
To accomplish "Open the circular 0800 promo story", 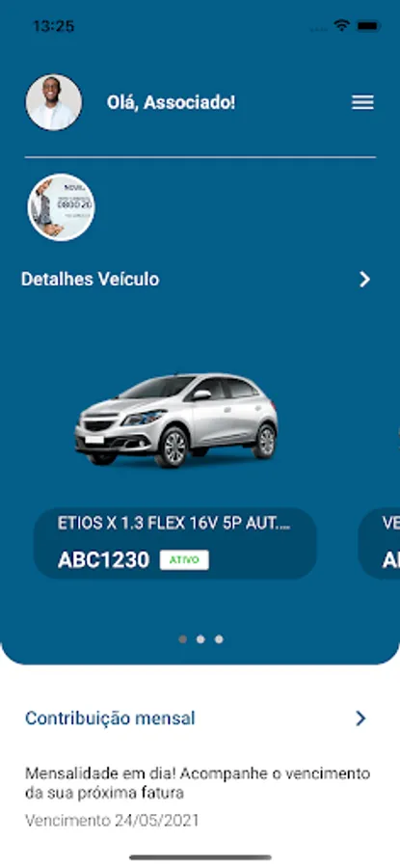I will [x=62, y=207].
